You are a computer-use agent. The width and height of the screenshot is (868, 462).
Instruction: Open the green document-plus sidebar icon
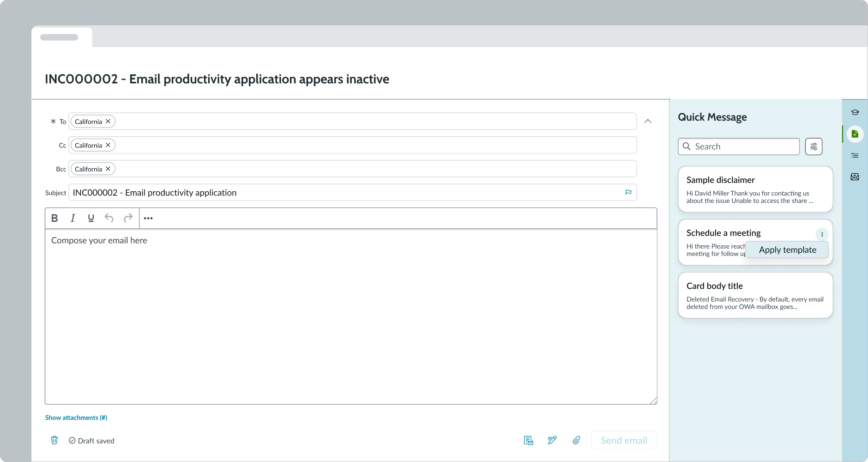[x=855, y=134]
